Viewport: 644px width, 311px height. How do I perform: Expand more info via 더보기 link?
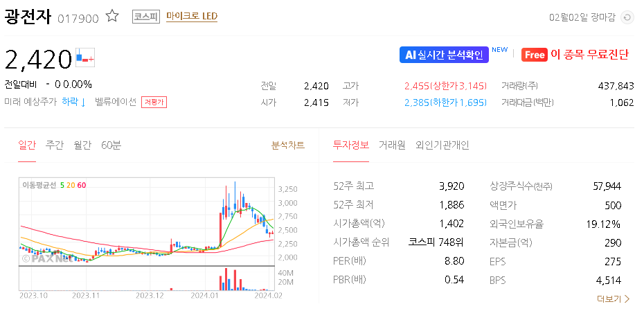point(614,299)
